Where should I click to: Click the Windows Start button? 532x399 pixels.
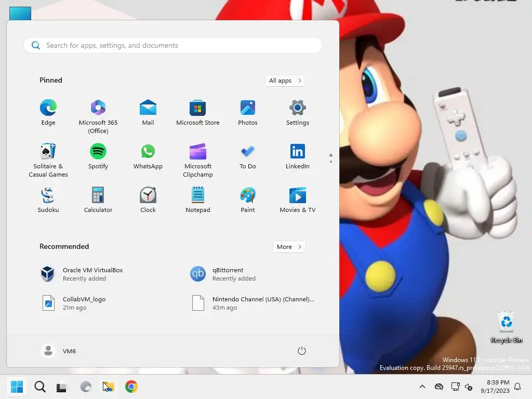(x=17, y=387)
